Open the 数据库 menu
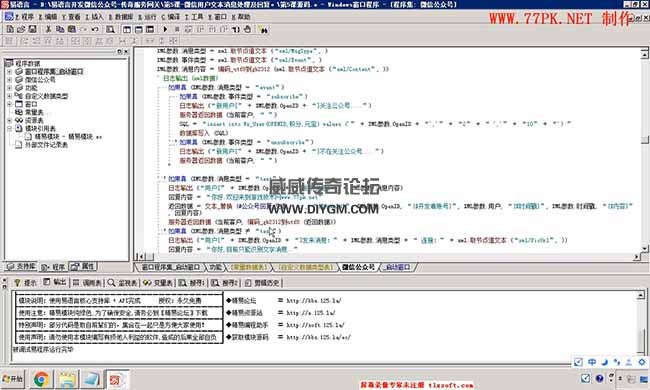Screen dimensions: 650x390 121,17
